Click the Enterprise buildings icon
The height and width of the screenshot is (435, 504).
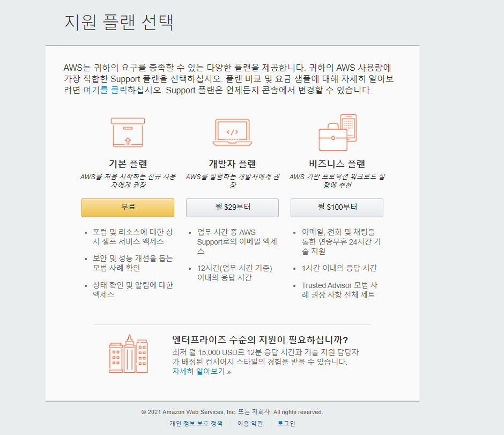pyautogui.click(x=128, y=353)
